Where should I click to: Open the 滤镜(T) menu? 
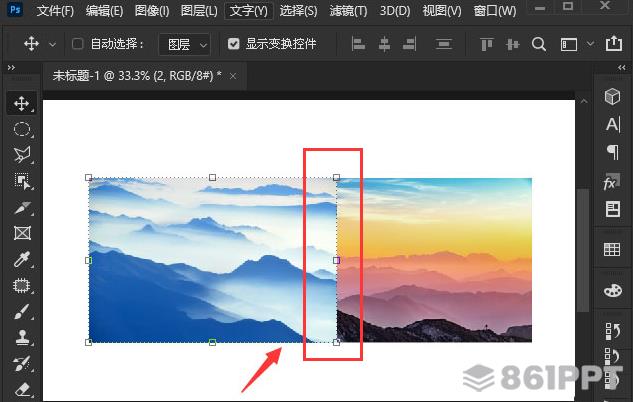pos(348,11)
